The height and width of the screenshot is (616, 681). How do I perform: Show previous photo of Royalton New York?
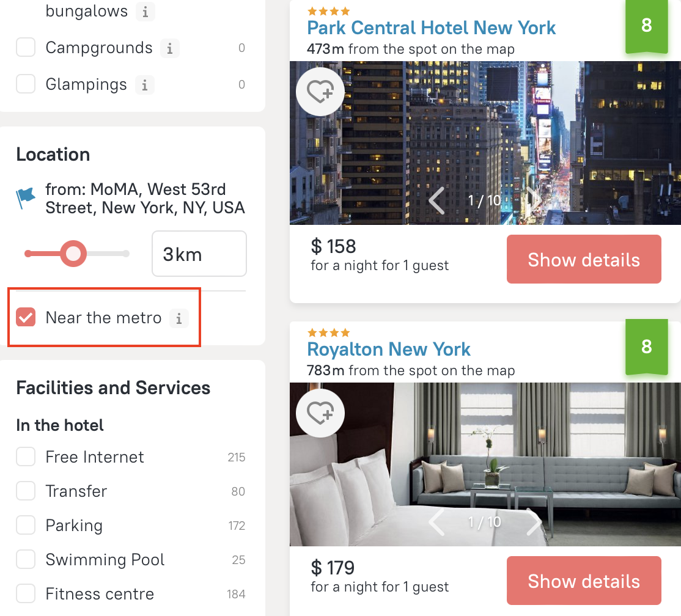click(x=436, y=522)
